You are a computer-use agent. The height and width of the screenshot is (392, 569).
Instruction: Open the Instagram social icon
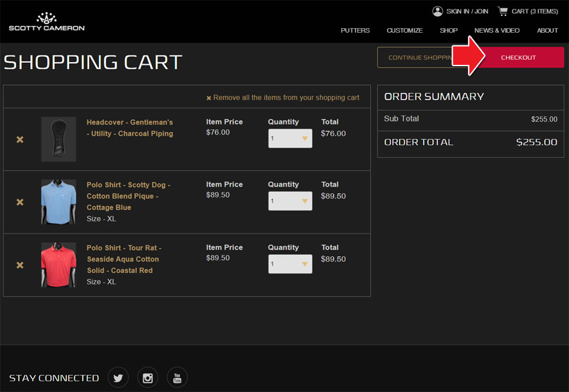(148, 377)
